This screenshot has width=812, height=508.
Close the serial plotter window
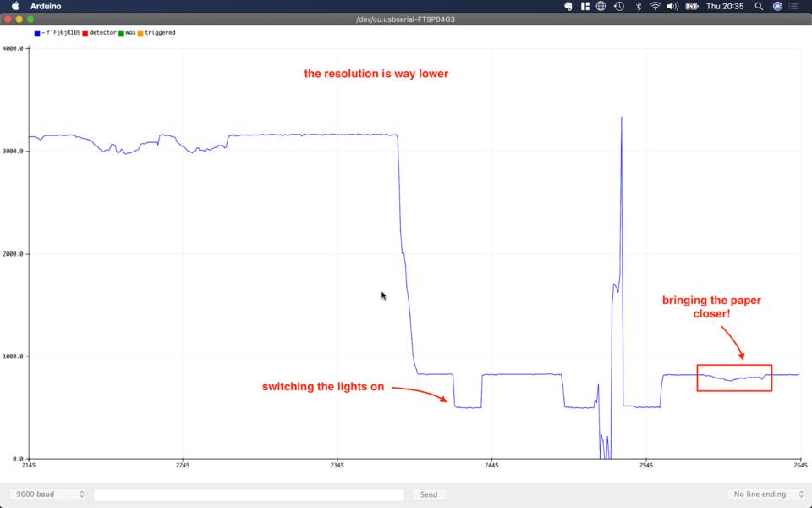point(8,19)
